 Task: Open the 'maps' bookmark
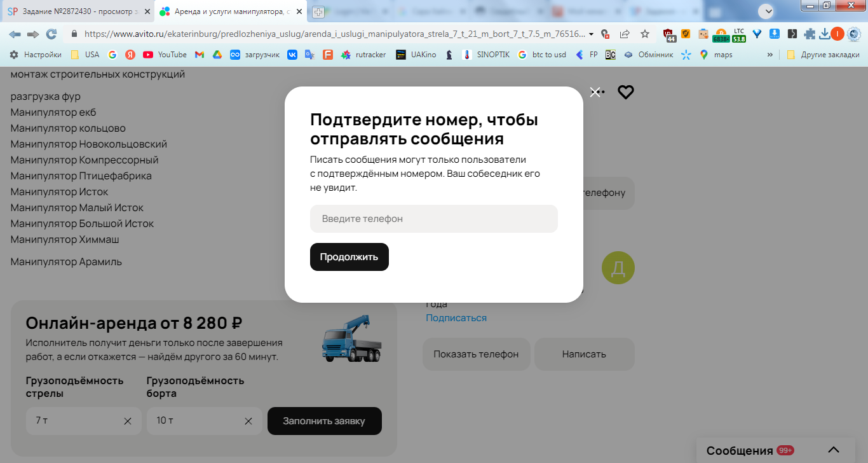coord(716,55)
